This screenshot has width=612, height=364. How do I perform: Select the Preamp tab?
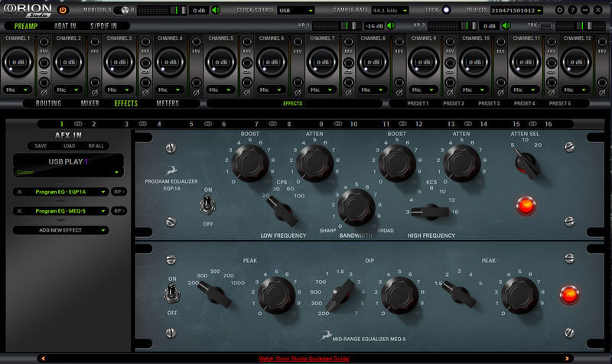(x=26, y=26)
